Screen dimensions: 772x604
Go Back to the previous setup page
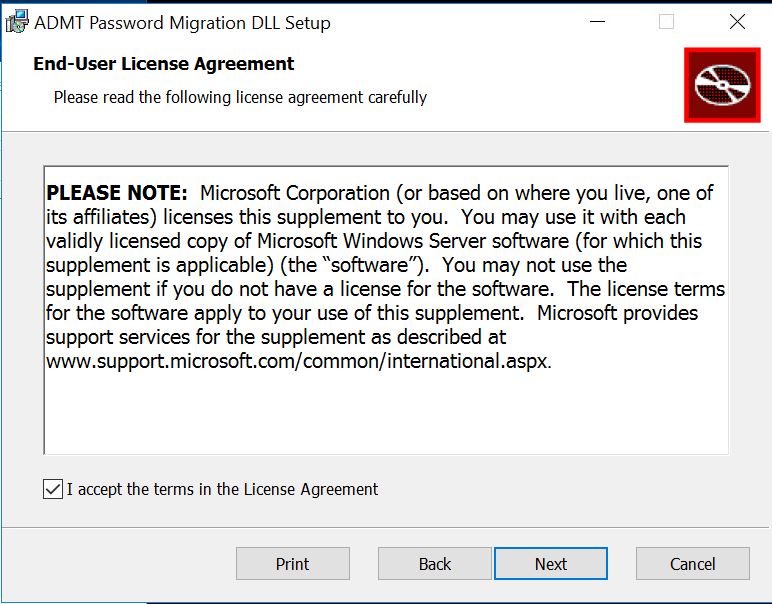[435, 564]
